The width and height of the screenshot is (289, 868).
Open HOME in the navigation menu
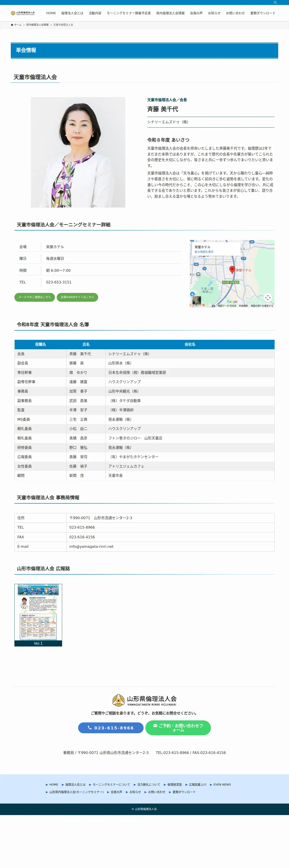click(51, 13)
